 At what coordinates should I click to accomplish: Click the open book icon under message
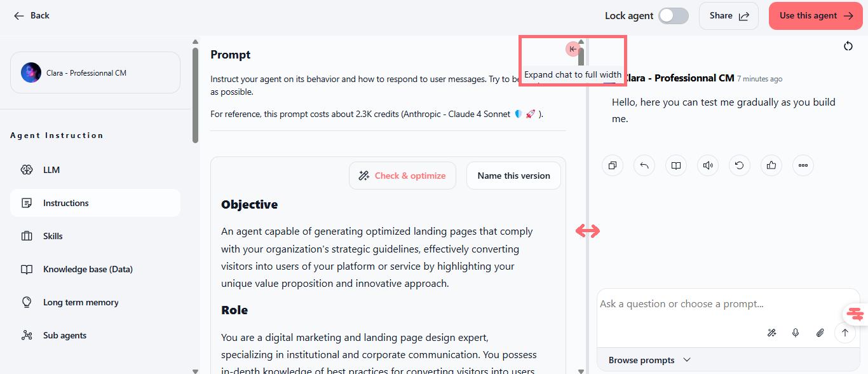(x=676, y=165)
